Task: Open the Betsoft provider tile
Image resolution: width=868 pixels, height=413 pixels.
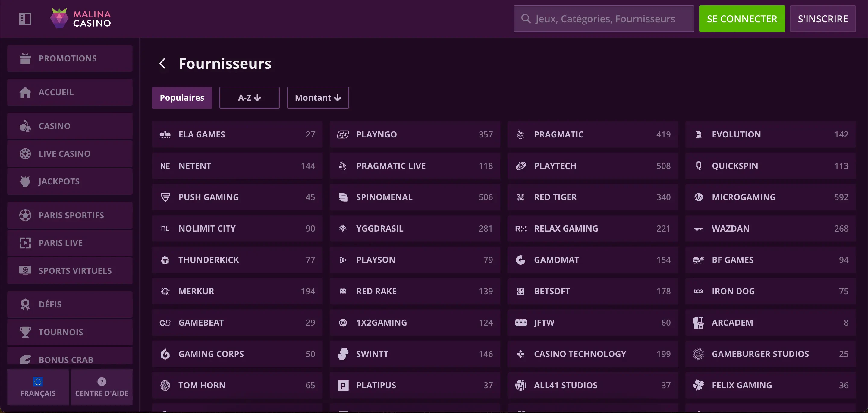Action: [593, 291]
